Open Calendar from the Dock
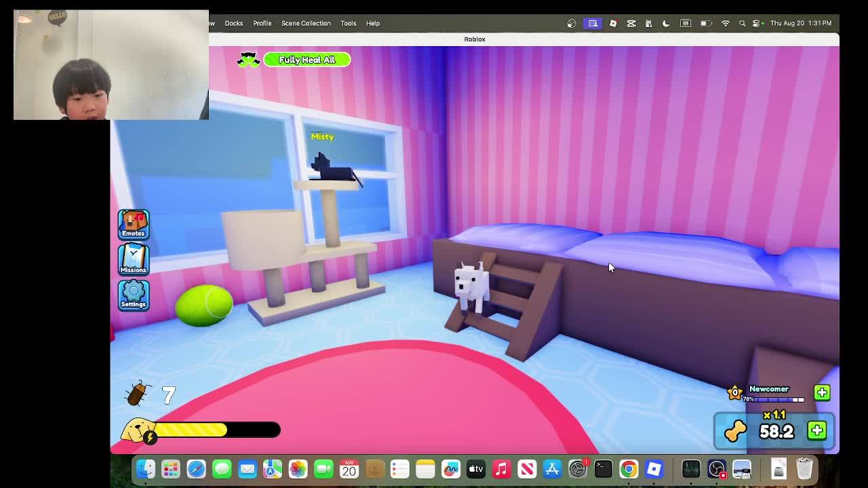 pyautogui.click(x=349, y=469)
